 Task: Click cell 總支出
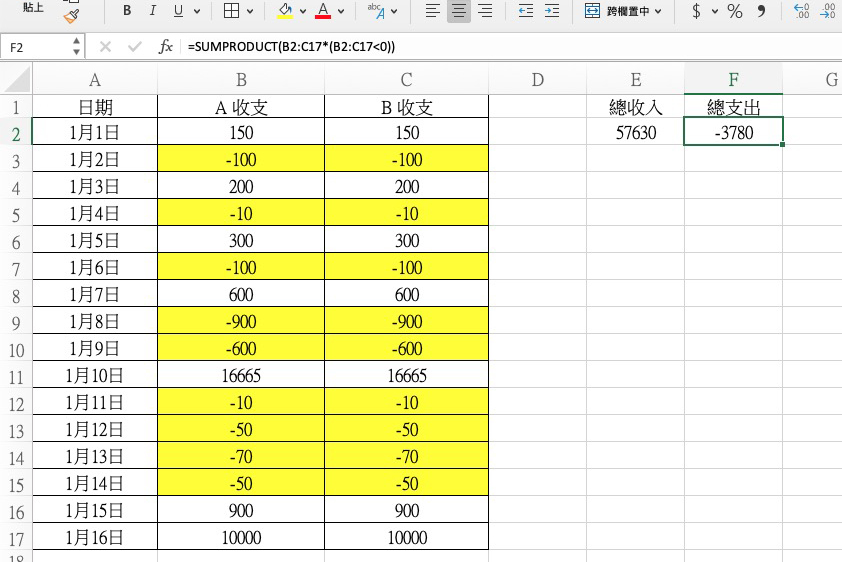[x=734, y=107]
